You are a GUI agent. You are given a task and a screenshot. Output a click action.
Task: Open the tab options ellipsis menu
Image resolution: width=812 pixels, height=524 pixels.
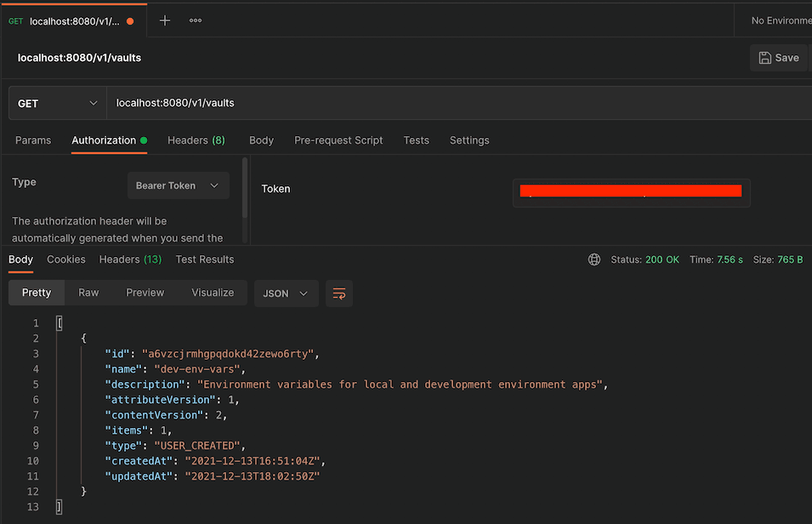coord(196,20)
